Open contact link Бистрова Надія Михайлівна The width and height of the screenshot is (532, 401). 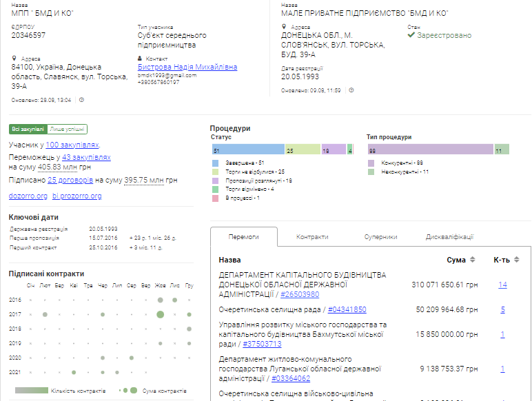pos(187,67)
